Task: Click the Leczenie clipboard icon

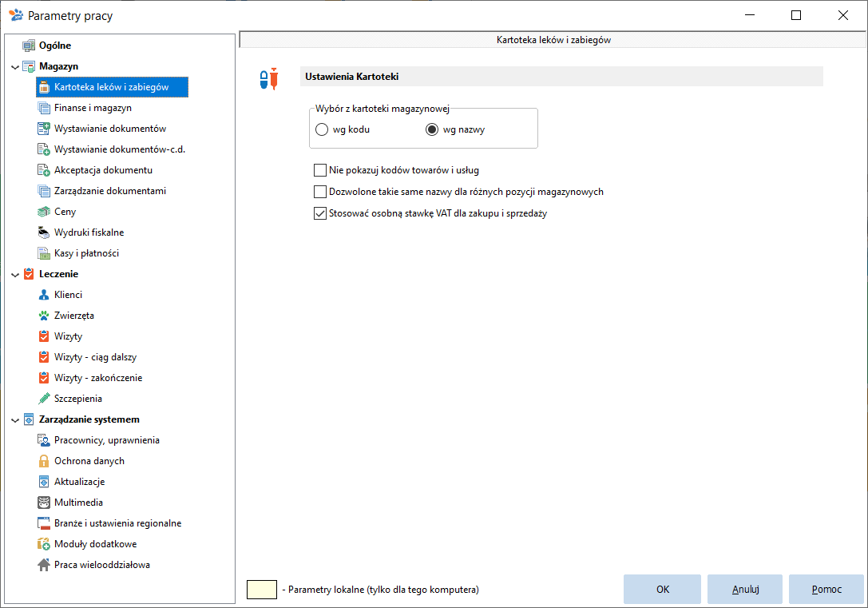Action: pos(29,274)
